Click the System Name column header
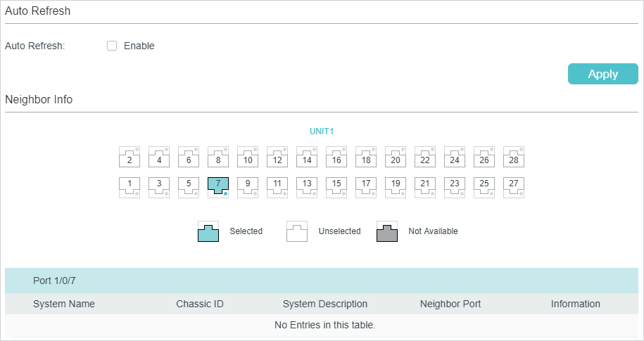Screen dimensions: 644x341 coord(63,304)
